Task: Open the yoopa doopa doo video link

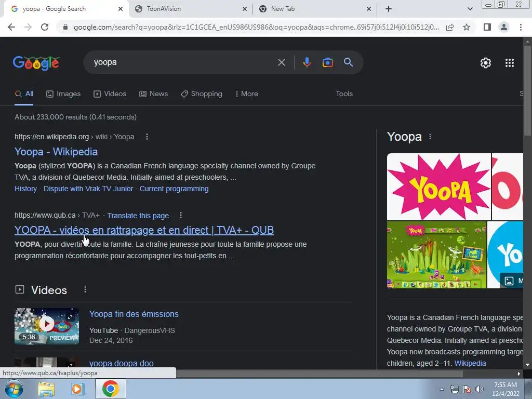Action: coord(121,363)
